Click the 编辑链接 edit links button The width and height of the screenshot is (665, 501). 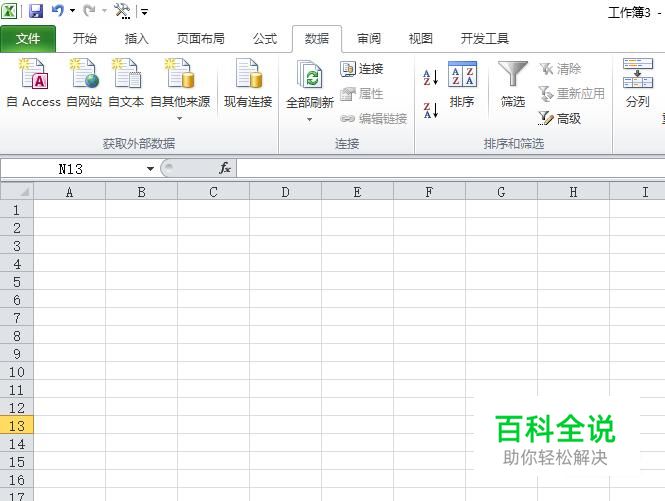point(374,118)
